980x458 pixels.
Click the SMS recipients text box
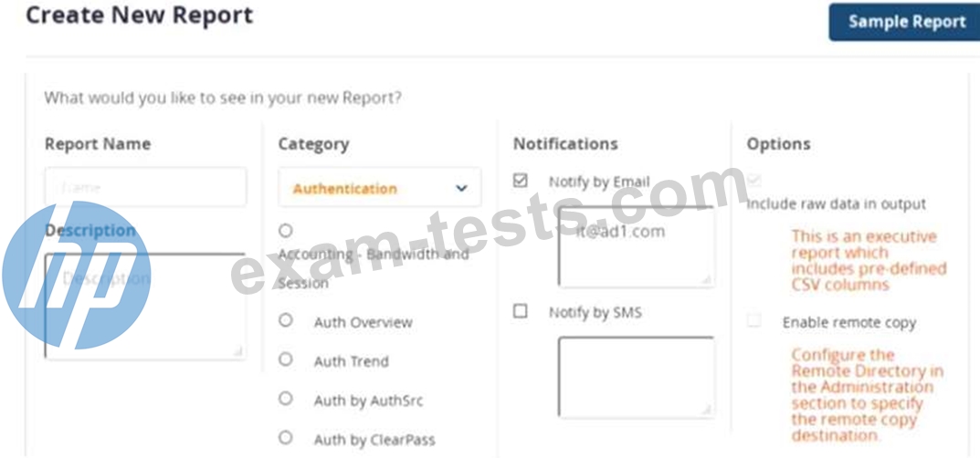click(637, 377)
